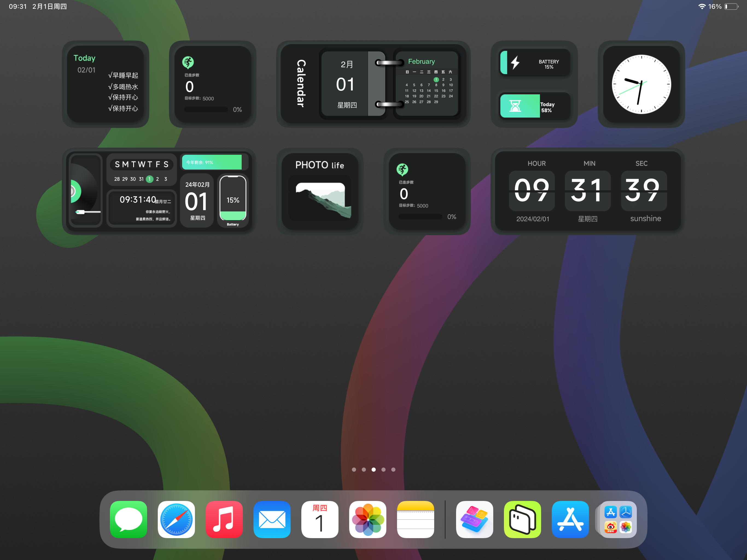Open the Notes app in the dock
747x560 pixels.
coord(416,519)
